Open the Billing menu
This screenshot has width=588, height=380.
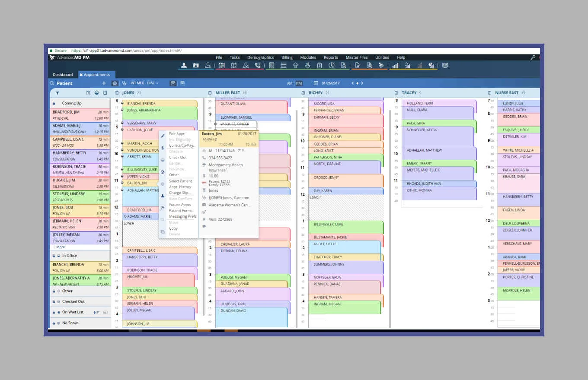tap(287, 57)
